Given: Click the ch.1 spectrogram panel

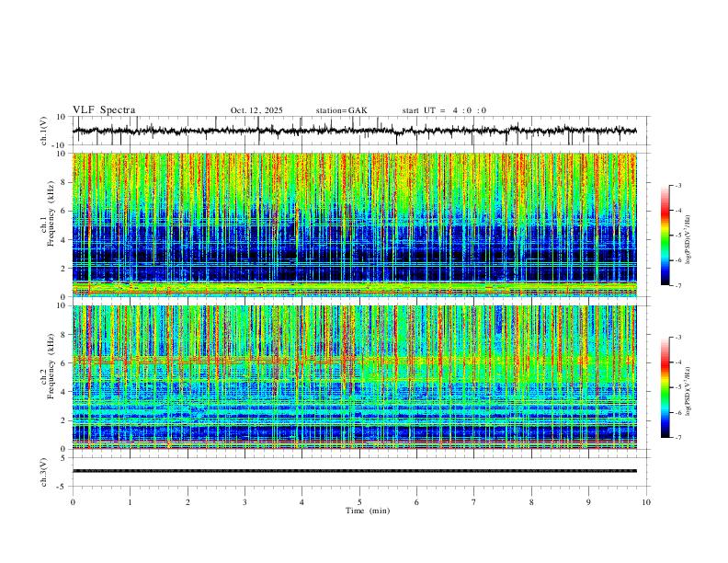Looking at the screenshot, I should [x=355, y=224].
